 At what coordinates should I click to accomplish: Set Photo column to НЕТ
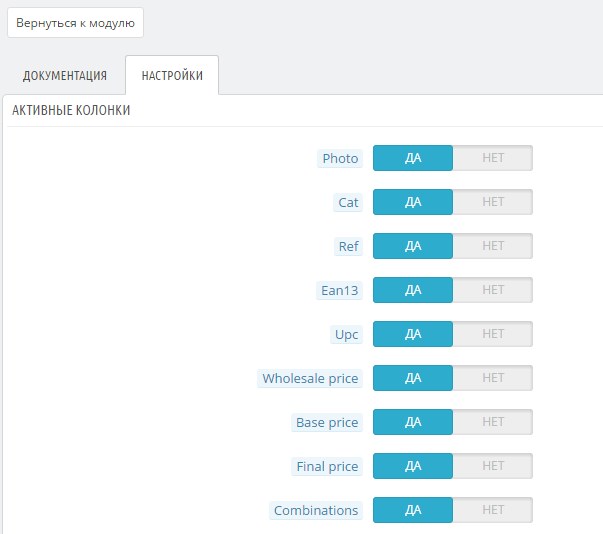click(492, 158)
